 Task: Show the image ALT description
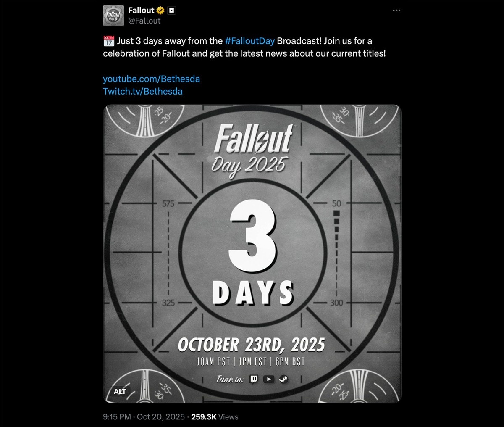[x=120, y=391]
